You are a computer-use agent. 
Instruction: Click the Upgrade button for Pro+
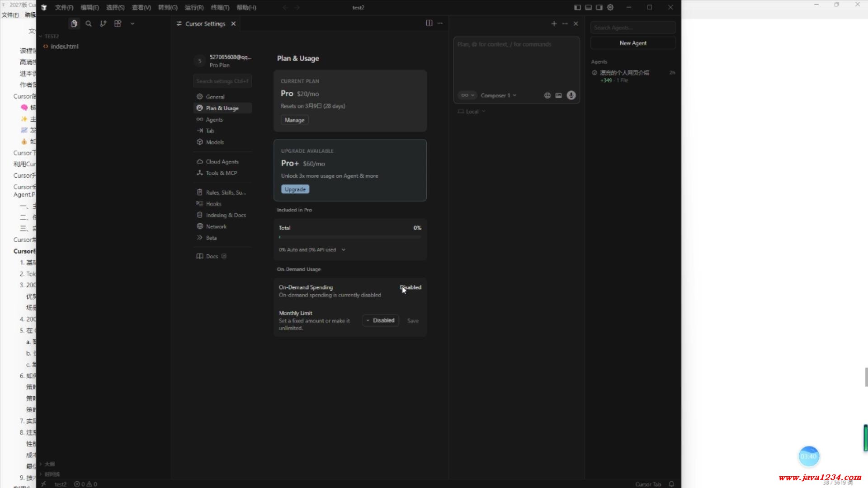(x=295, y=189)
